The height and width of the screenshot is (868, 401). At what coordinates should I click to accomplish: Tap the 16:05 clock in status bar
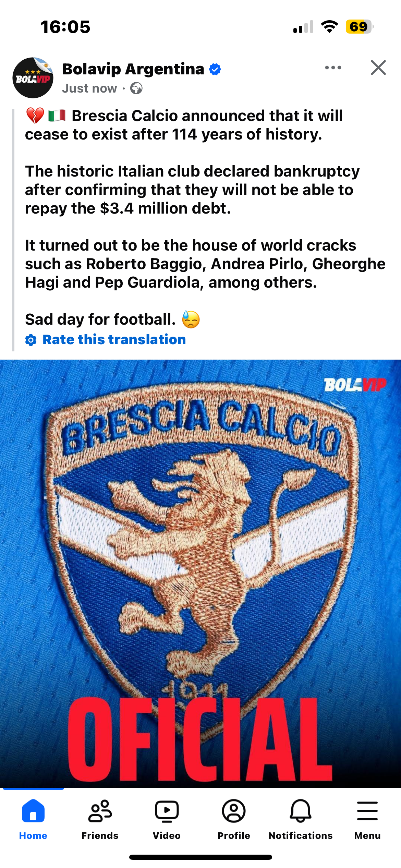pyautogui.click(x=65, y=27)
